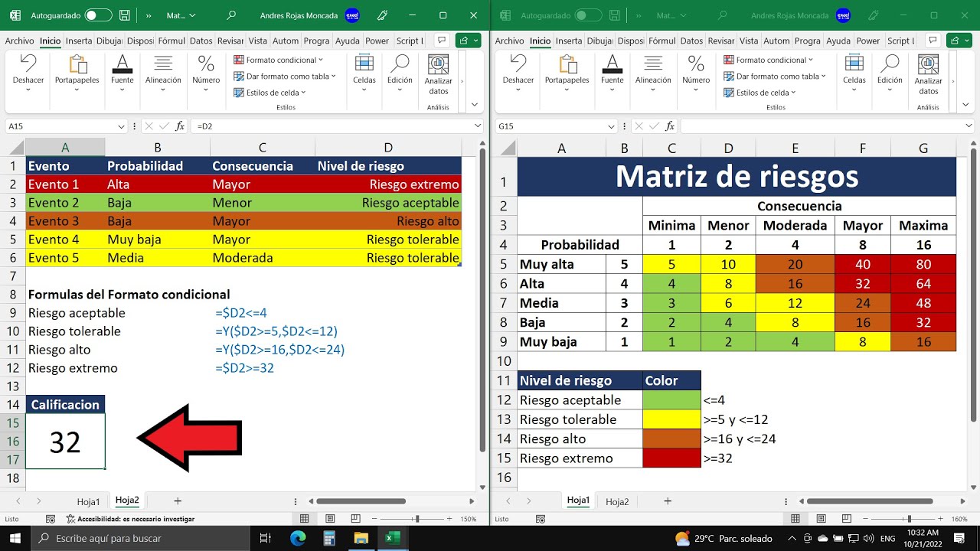Select Riesgo extremo cell in Evento 1 row
Viewport: 980px width, 551px height.
388,184
